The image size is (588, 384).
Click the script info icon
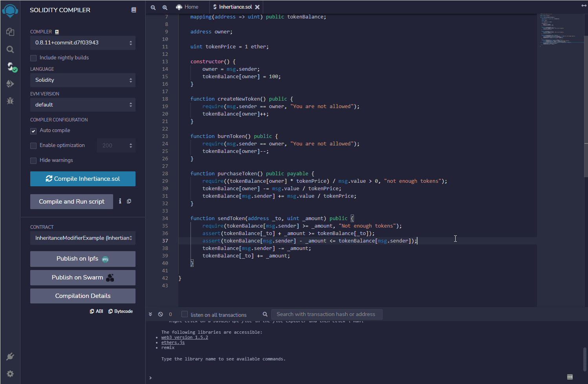pos(120,201)
